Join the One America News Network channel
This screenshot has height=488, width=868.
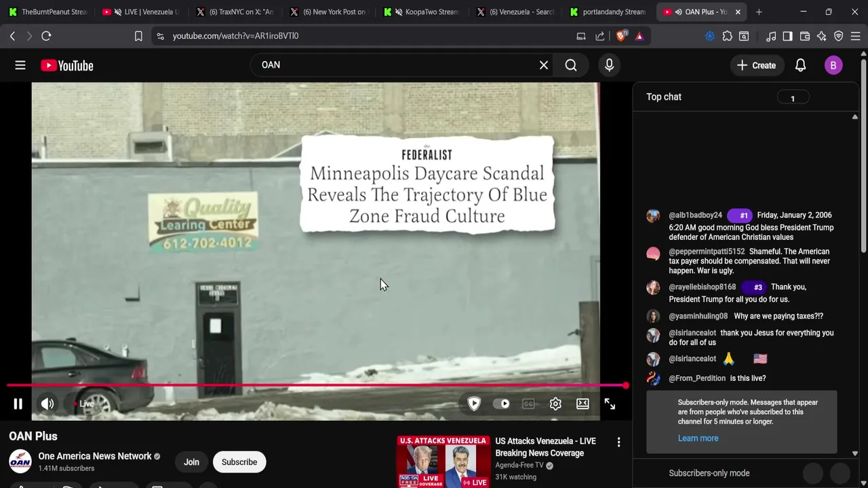tap(191, 462)
